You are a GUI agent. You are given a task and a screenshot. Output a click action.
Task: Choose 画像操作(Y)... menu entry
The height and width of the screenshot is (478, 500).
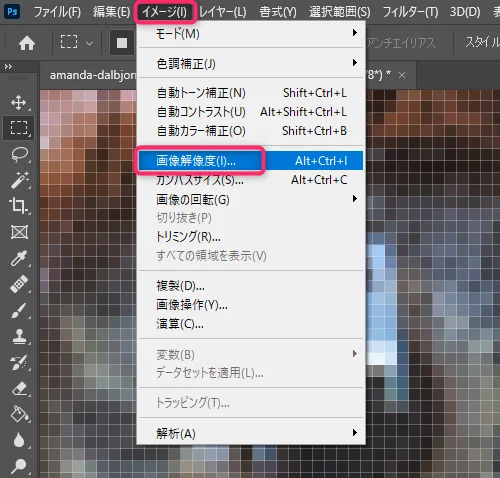(x=251, y=305)
